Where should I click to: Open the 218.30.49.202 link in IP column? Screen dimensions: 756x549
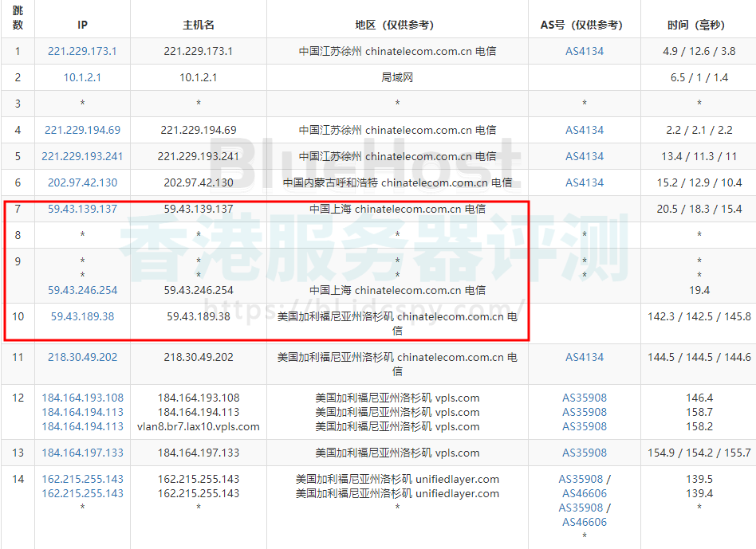pyautogui.click(x=82, y=357)
